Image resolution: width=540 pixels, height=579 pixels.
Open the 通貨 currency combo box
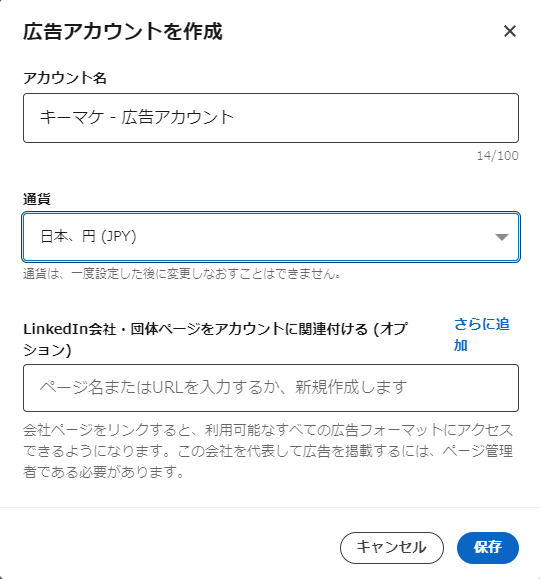coord(271,237)
